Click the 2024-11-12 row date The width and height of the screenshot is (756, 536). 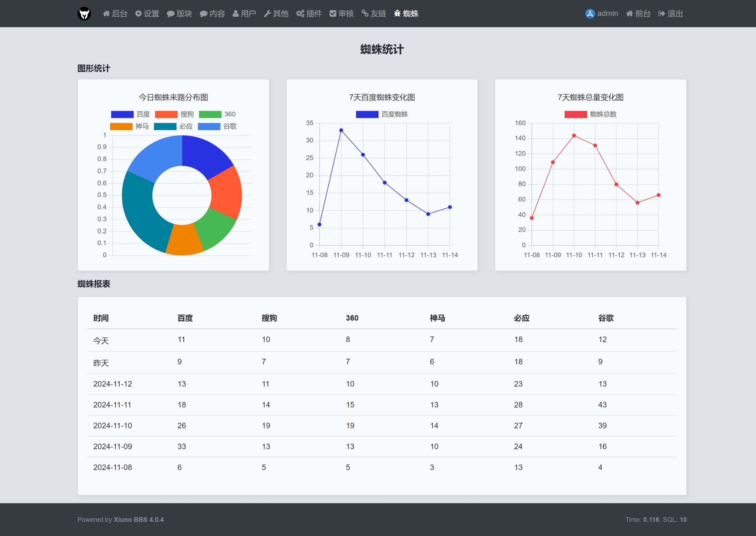(113, 384)
